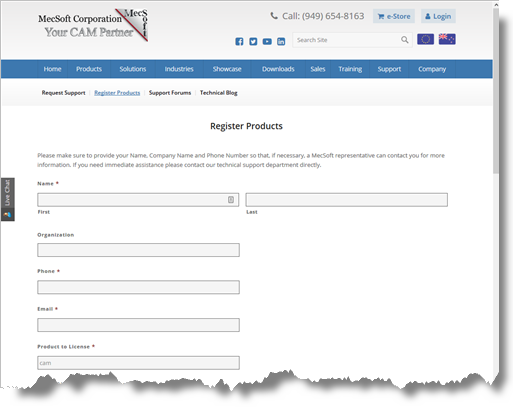Click the Email input field

click(x=138, y=325)
